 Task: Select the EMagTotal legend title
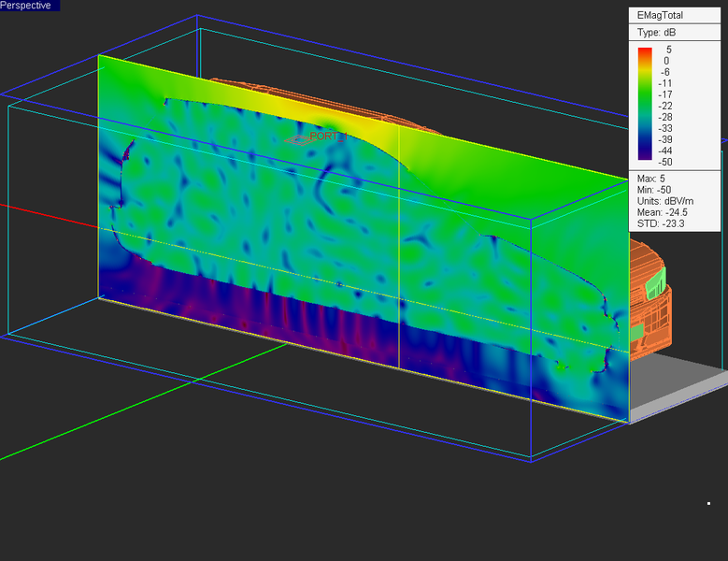(660, 16)
